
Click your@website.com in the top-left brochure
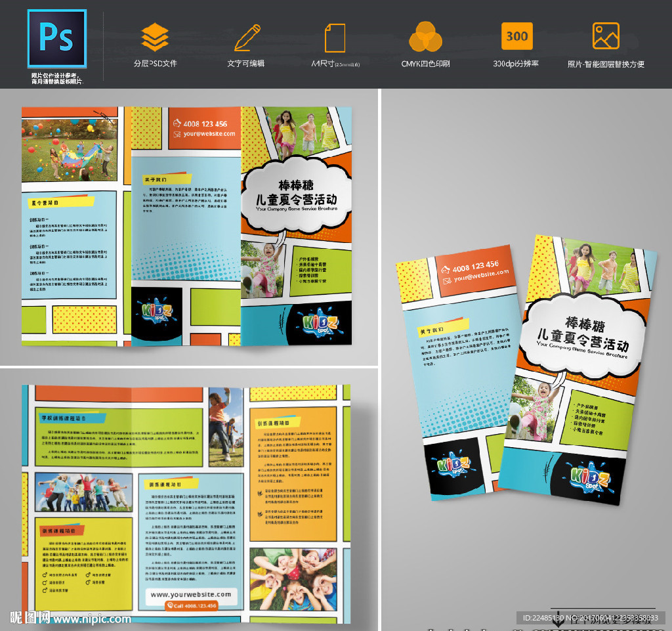coord(209,134)
